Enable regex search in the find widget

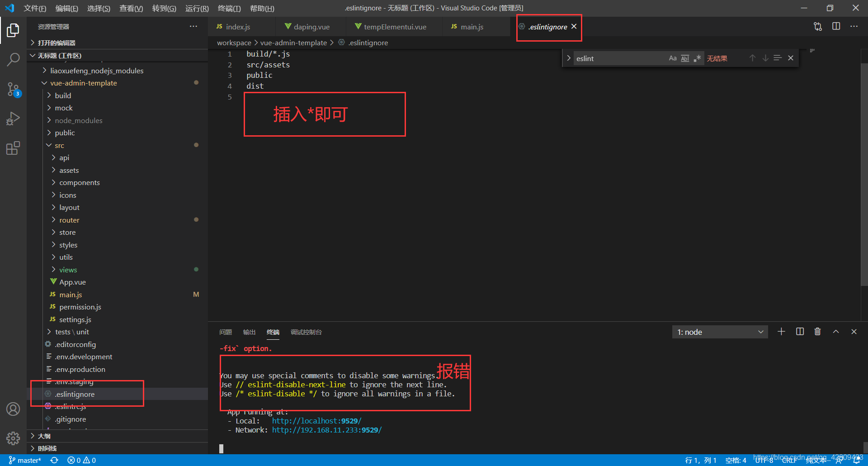tap(697, 58)
